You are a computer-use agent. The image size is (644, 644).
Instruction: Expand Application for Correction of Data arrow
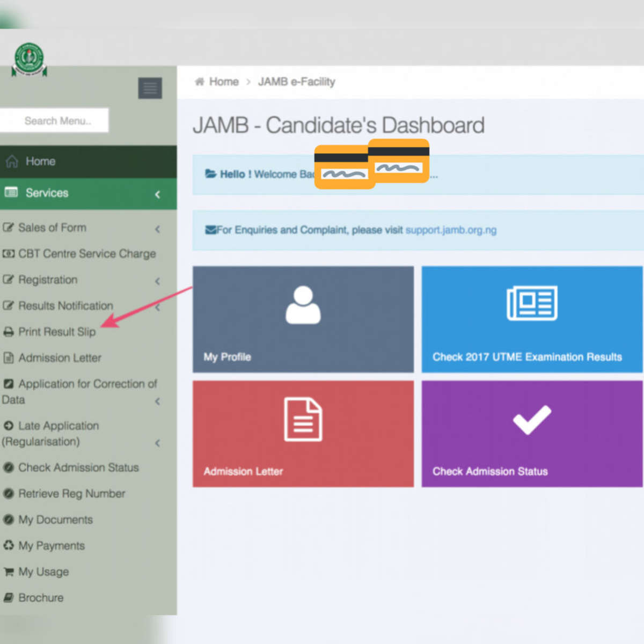point(157,401)
